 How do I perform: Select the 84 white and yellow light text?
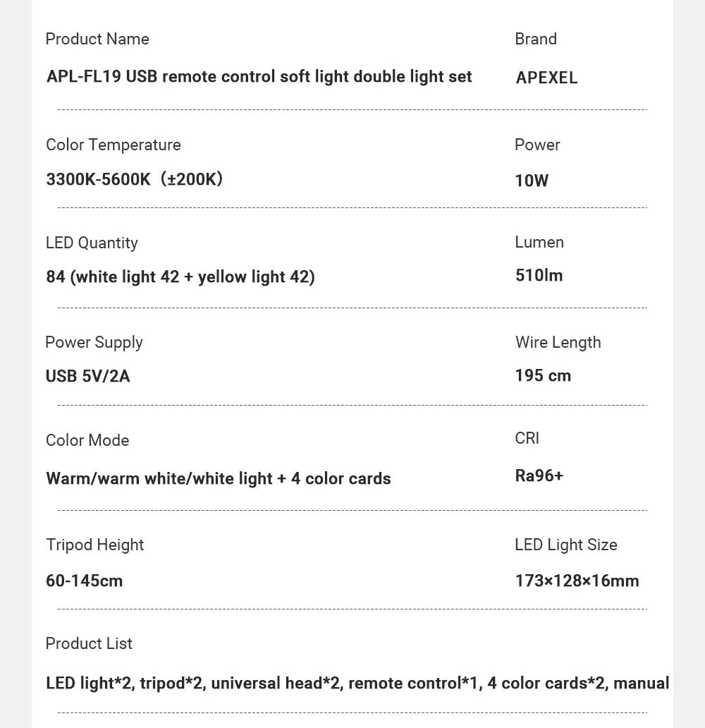[x=180, y=277]
